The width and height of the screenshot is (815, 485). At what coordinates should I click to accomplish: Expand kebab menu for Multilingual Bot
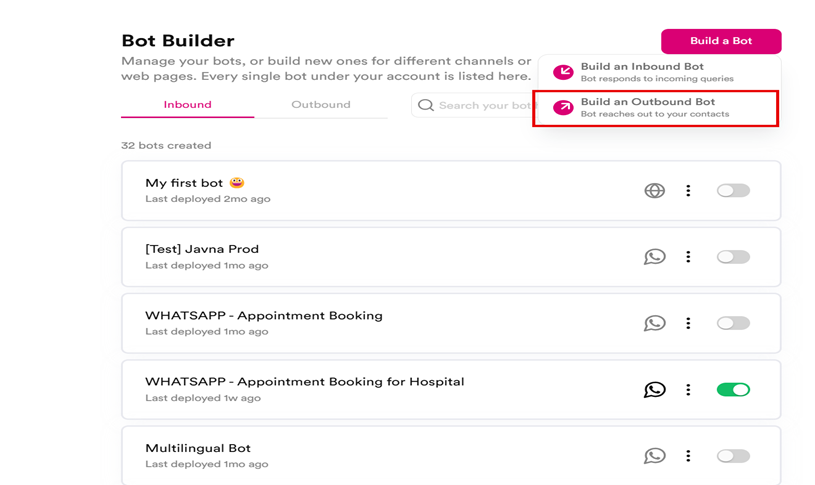click(x=688, y=456)
